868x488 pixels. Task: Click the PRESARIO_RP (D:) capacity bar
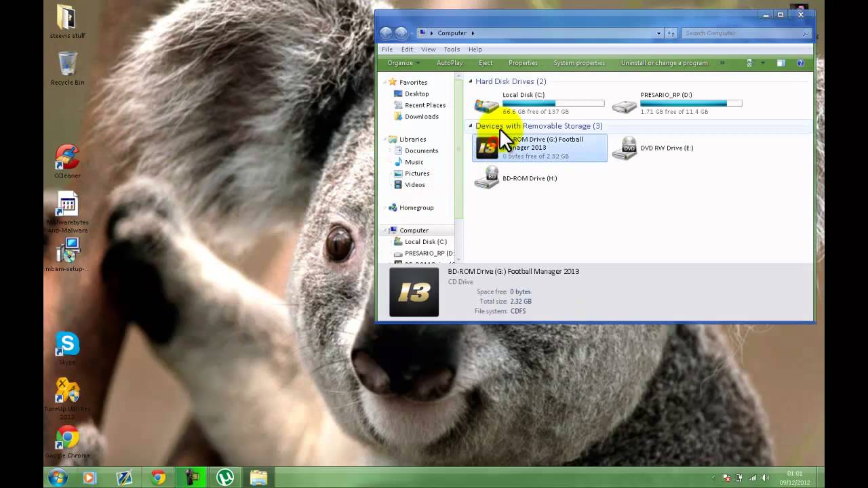point(691,104)
